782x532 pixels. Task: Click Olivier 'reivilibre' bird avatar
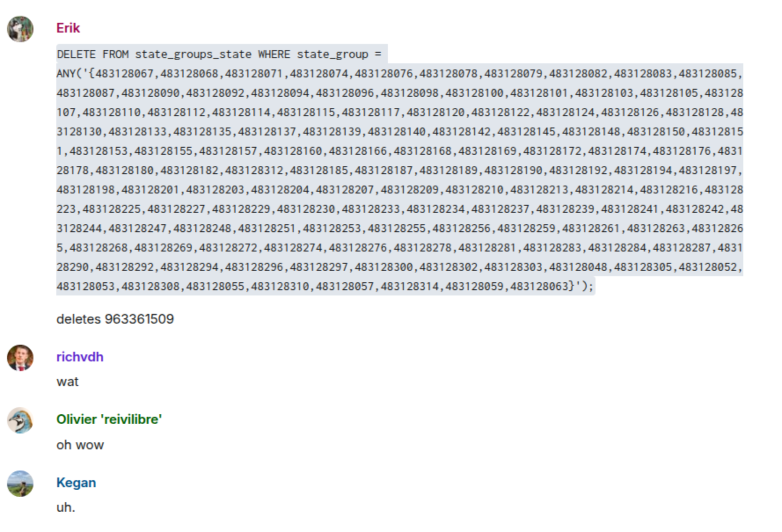pyautogui.click(x=20, y=420)
